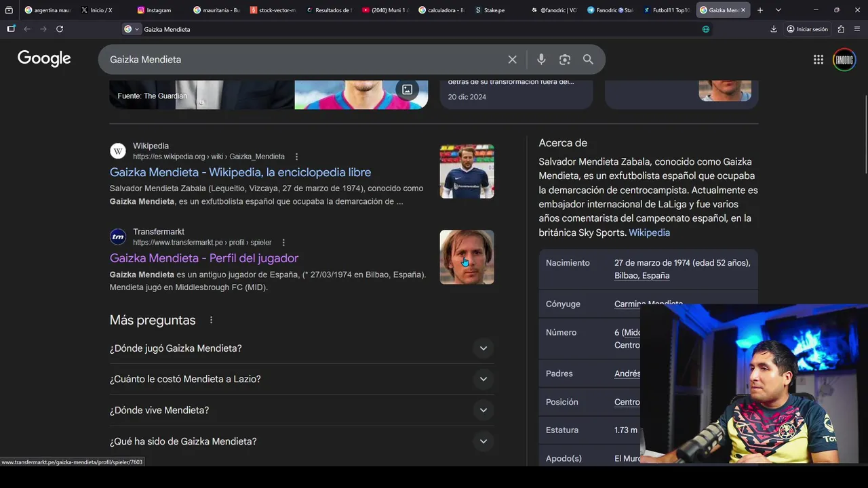Switch to the 'Futbol11 Top10' tab
Viewport: 868px width, 488px height.
666,10
